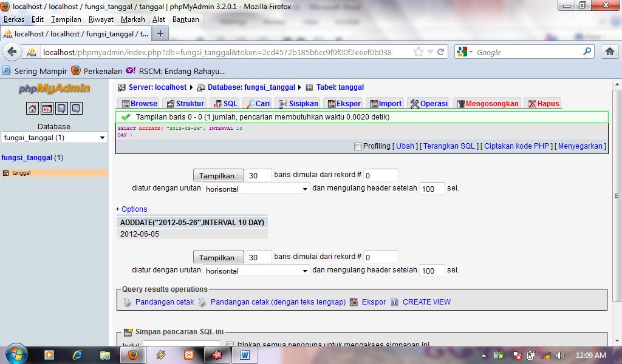Open XAMPP icon in taskbar

pos(189,355)
